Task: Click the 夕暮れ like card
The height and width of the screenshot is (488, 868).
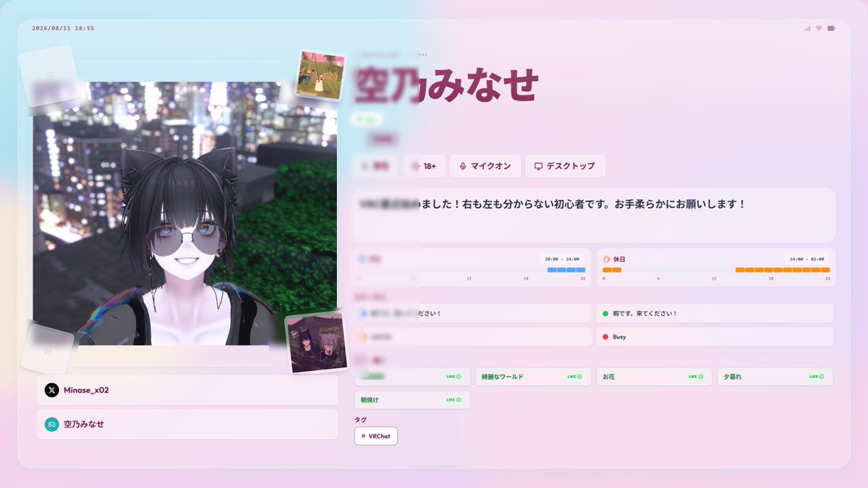Action: pyautogui.click(x=775, y=377)
